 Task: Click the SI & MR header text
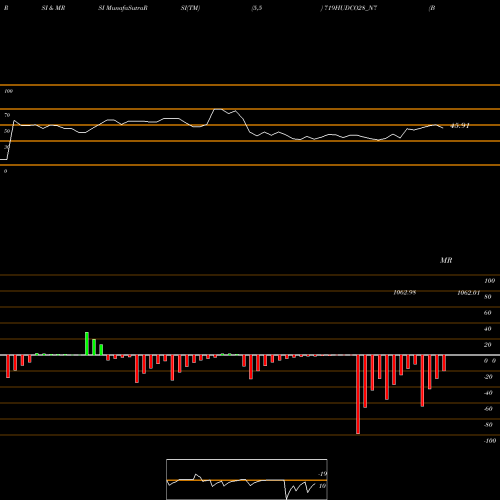click(53, 8)
